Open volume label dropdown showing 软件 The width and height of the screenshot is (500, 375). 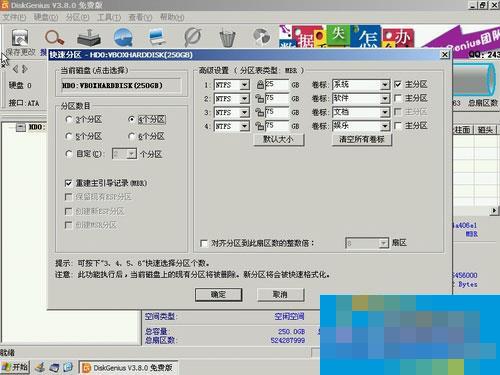pyautogui.click(x=385, y=99)
